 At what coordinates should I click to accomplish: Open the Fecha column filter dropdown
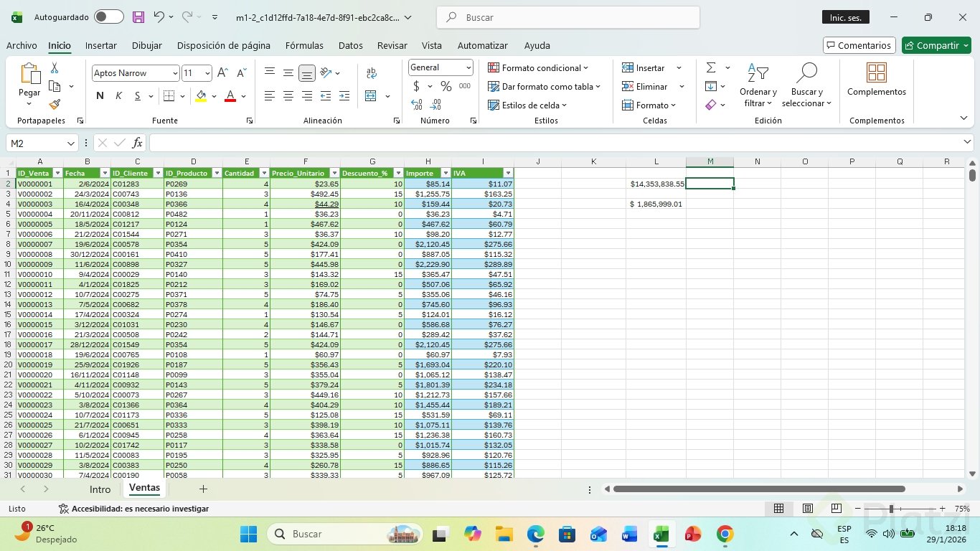[105, 173]
